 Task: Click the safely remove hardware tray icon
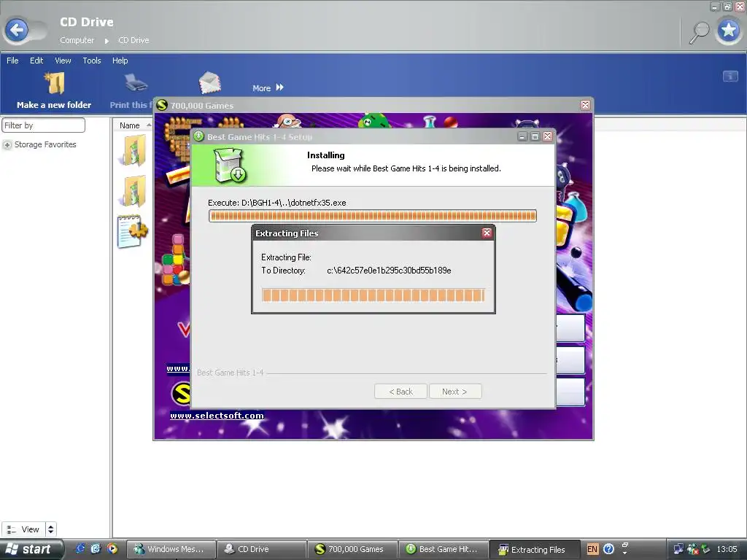click(x=706, y=549)
